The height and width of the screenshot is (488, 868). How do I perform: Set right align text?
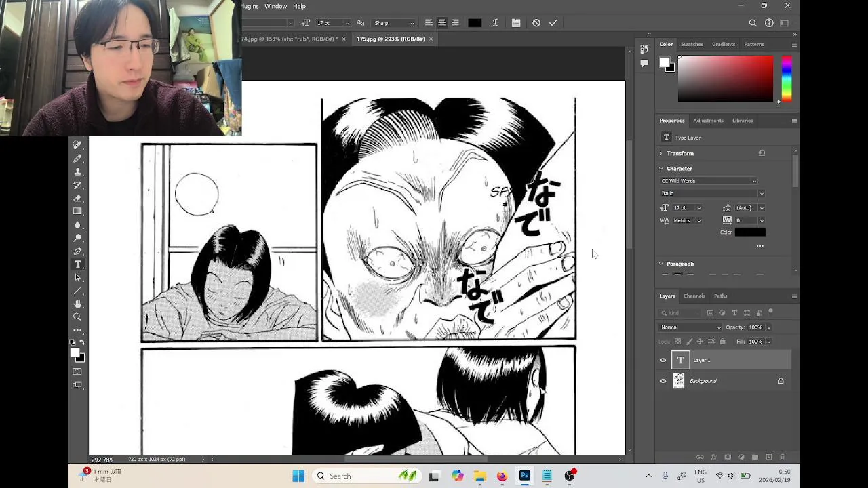(455, 23)
